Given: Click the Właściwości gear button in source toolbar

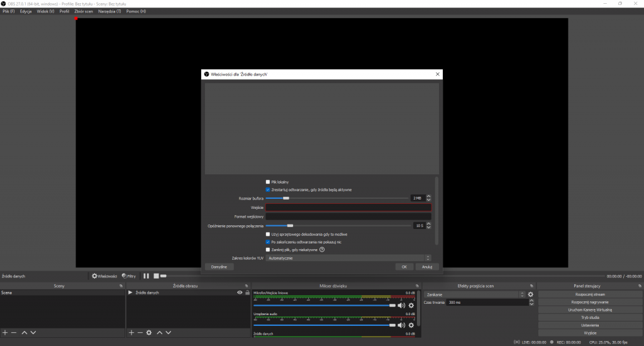Looking at the screenshot, I should click(104, 276).
